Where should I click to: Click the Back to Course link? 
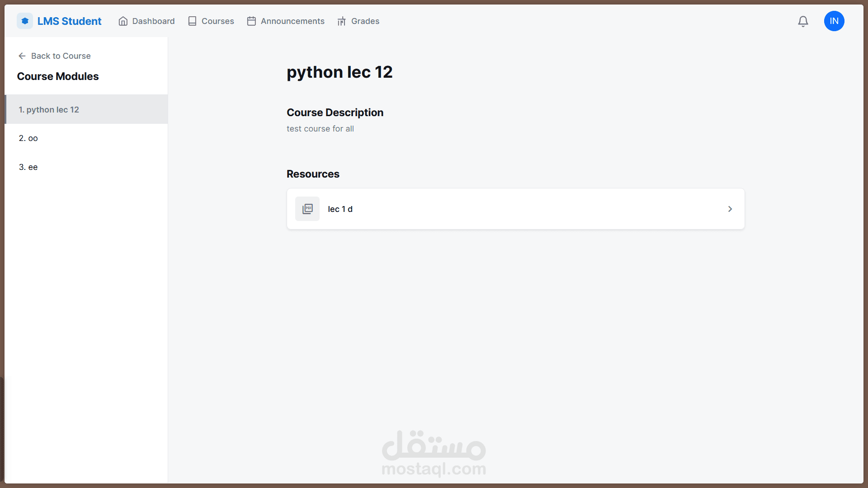61,56
